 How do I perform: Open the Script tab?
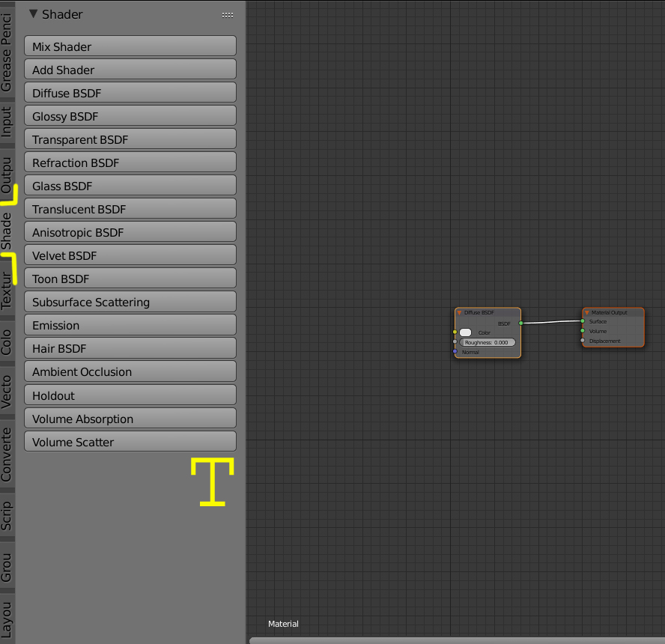(7, 515)
